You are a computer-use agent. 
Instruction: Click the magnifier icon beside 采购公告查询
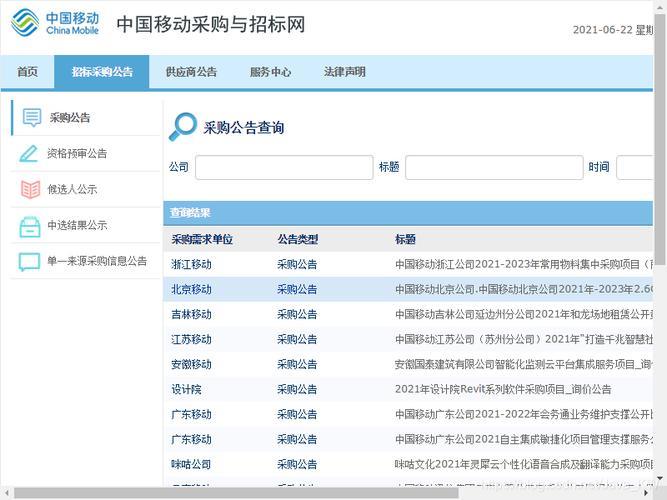(183, 127)
